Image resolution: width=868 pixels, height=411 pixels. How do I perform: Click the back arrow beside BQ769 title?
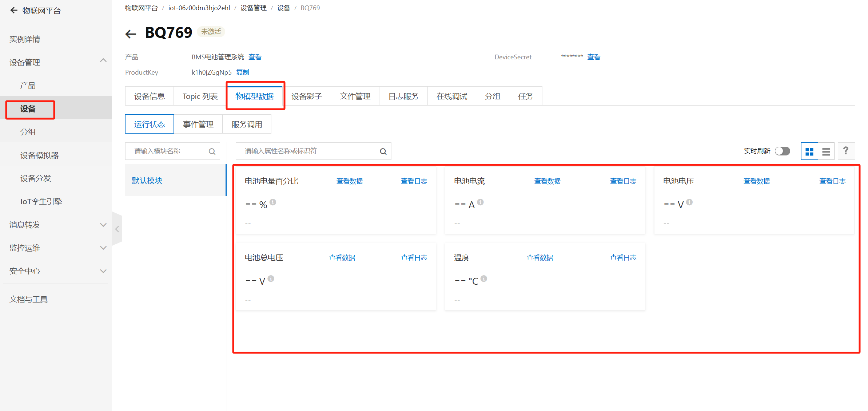pyautogui.click(x=131, y=34)
